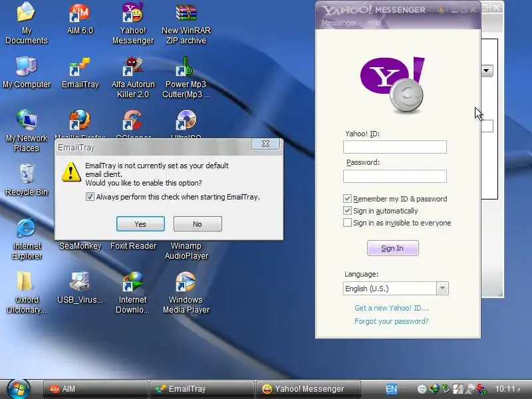Focus the Yahoo! ID input field
Screen dimensions: 532x399
(x=395, y=147)
